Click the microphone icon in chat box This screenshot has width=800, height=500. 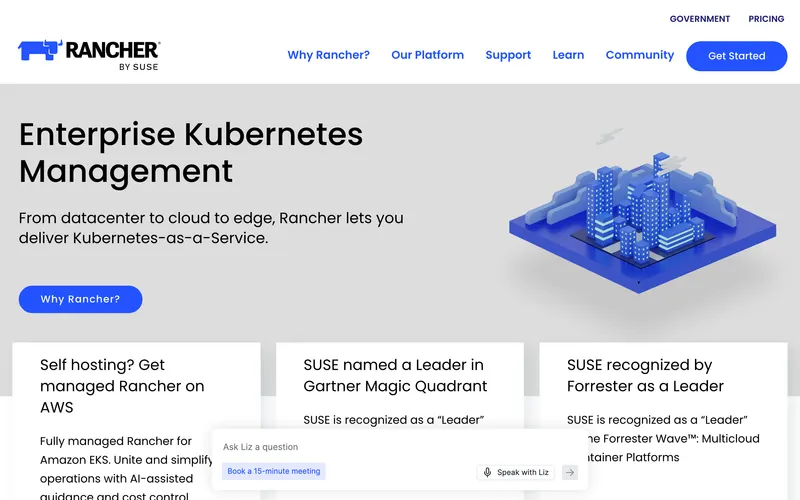click(x=487, y=472)
